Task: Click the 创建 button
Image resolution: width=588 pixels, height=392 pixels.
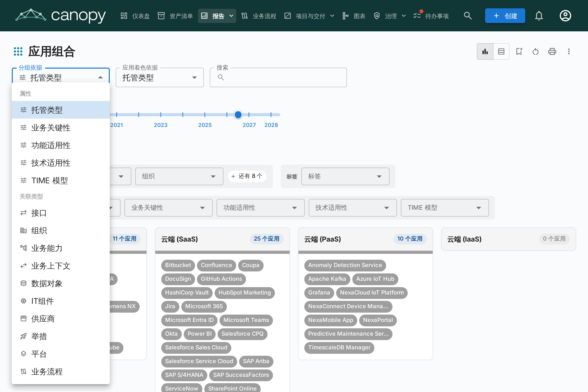Action: [505, 16]
